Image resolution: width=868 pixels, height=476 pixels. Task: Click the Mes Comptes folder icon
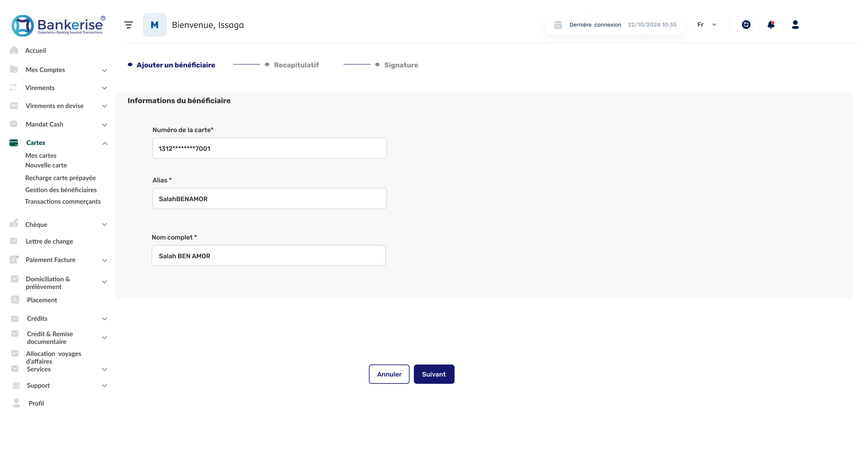14,69
